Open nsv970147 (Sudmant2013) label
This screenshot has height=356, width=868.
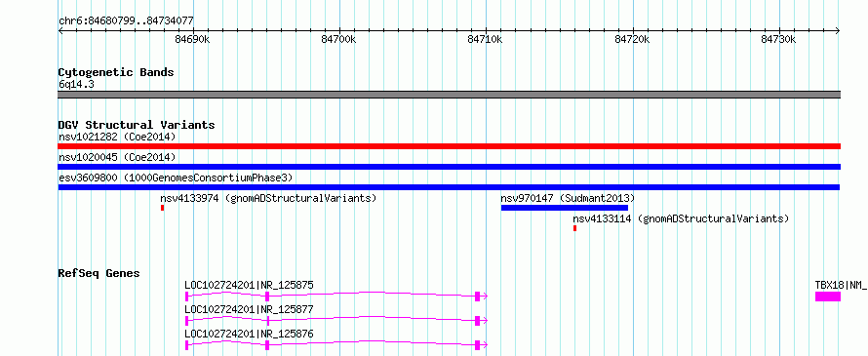pyautogui.click(x=568, y=198)
